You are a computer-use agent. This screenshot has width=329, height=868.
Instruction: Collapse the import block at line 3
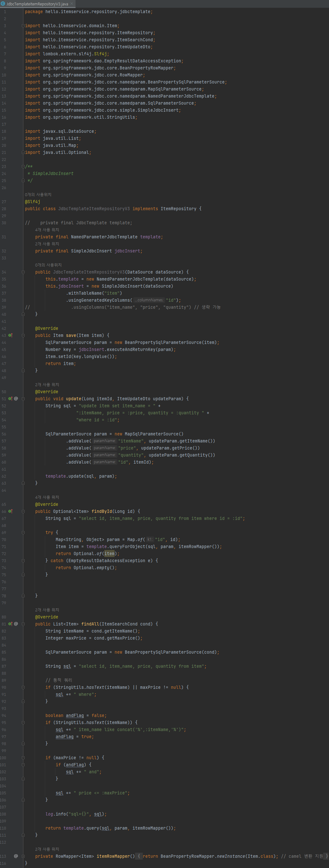coord(23,26)
